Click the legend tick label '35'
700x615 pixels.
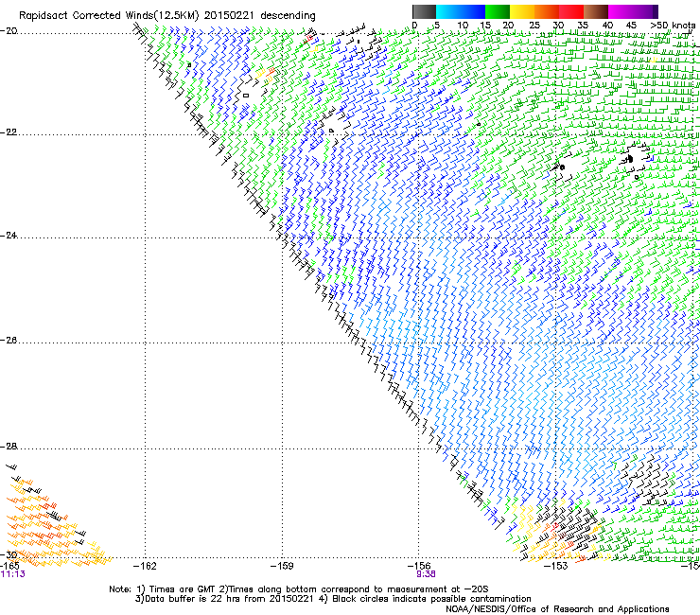click(583, 26)
